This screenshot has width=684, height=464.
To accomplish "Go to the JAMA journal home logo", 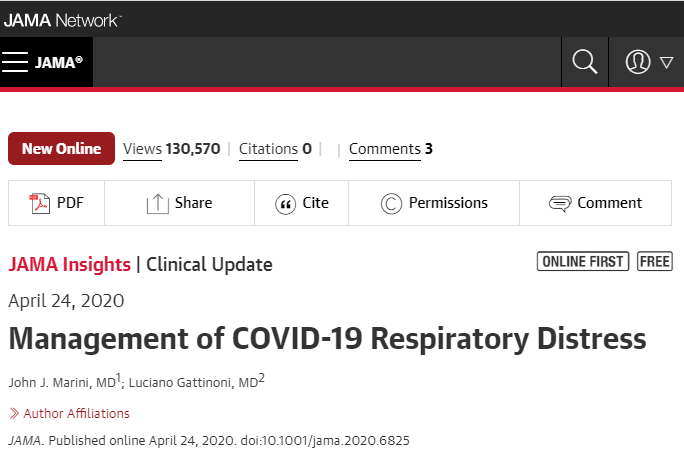I will (x=59, y=62).
